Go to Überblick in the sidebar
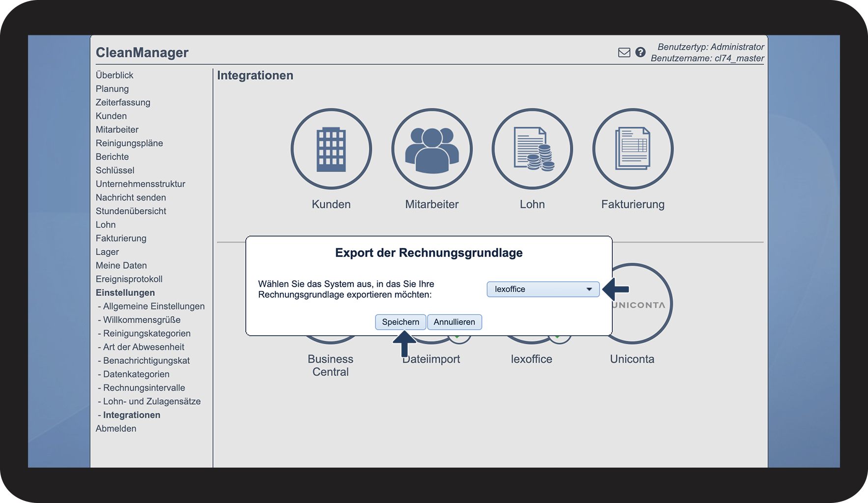Screen dimensions: 868x503 coord(114,75)
